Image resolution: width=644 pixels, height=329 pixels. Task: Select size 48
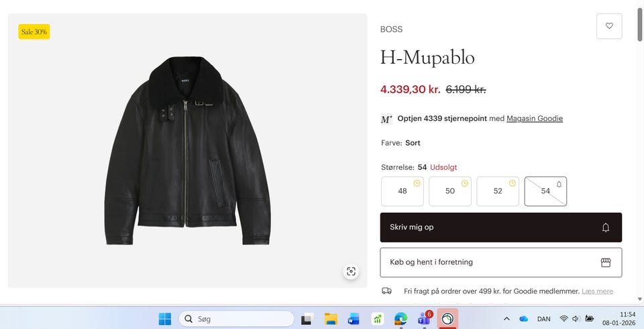[402, 191]
